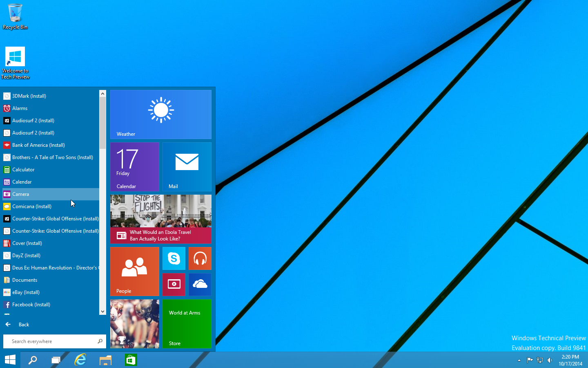Open the Skype tile
The height and width of the screenshot is (368, 588).
click(174, 258)
